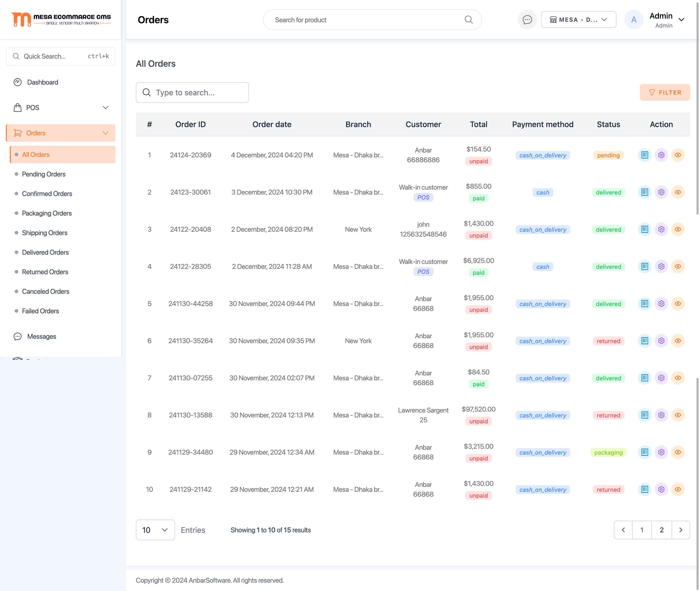This screenshot has width=700, height=591.
Task: Go to Returned Orders
Action: point(45,272)
